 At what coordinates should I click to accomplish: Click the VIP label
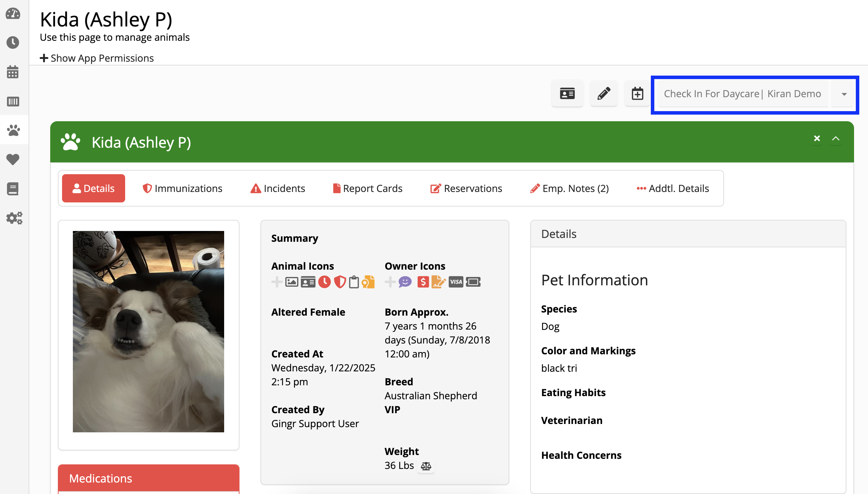tap(393, 410)
